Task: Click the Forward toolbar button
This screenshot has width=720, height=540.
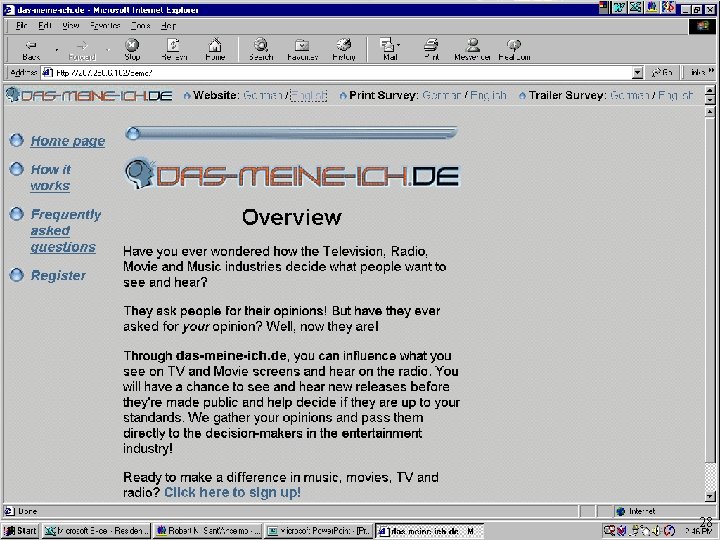Action: (82, 50)
